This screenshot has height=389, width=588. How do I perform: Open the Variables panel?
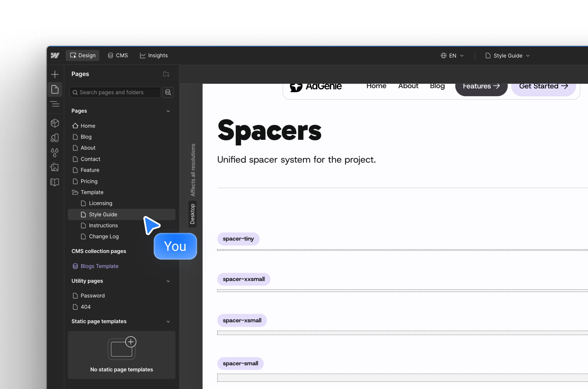click(x=55, y=152)
